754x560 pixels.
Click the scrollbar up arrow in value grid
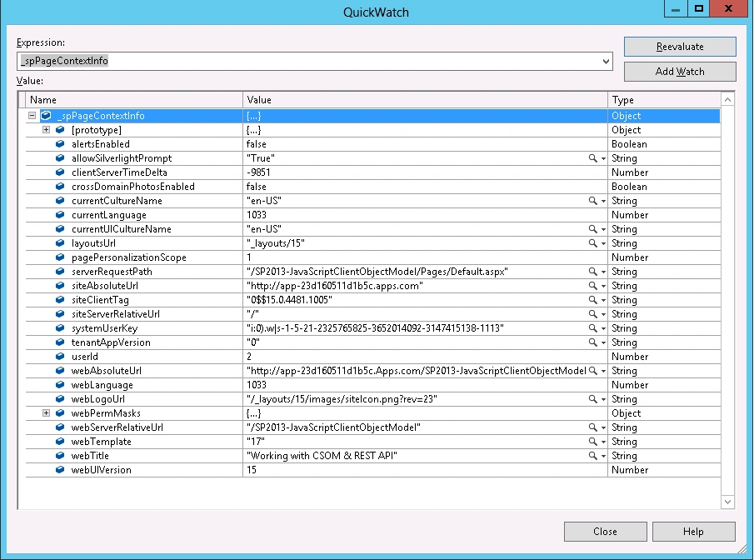click(x=728, y=100)
